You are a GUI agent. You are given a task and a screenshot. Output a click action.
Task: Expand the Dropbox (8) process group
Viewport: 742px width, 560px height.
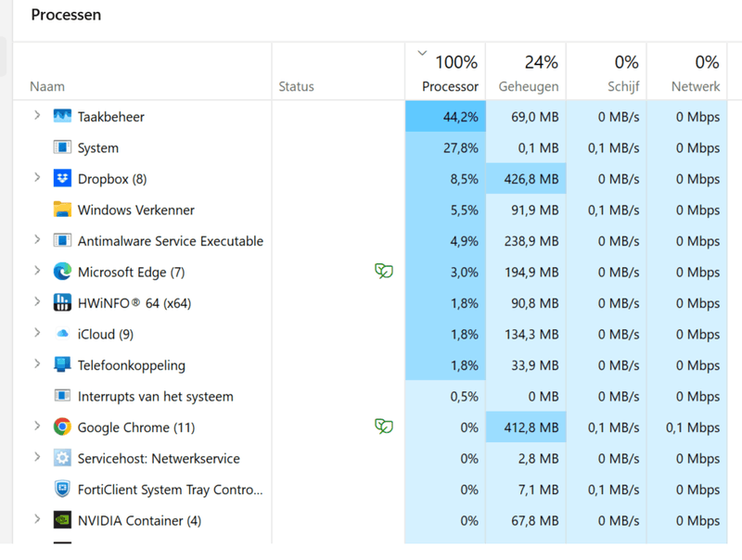coord(37,177)
